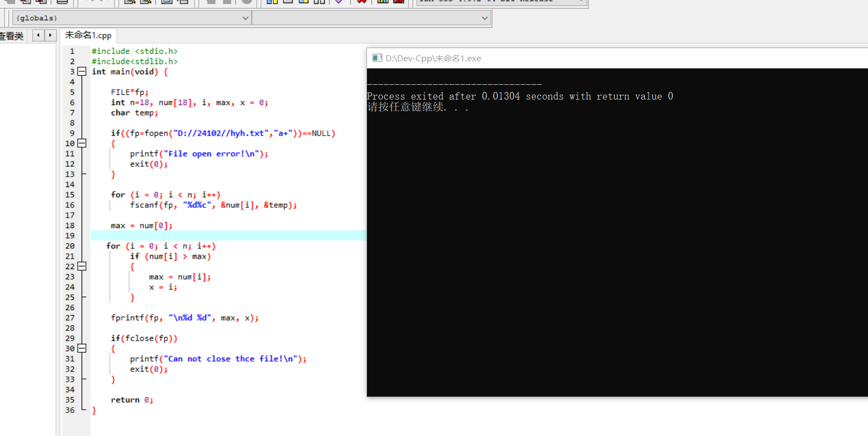Open the empty member function dropdown

click(x=371, y=18)
